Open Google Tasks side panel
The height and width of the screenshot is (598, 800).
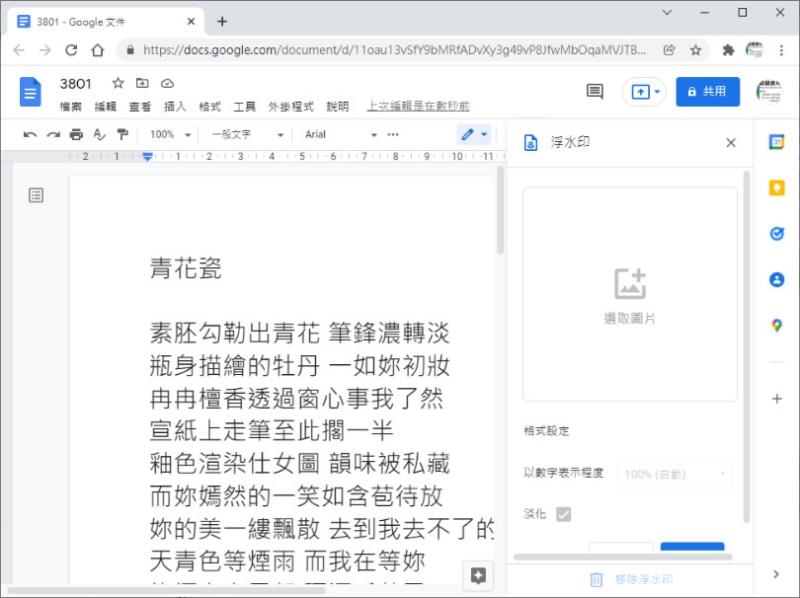coord(777,234)
